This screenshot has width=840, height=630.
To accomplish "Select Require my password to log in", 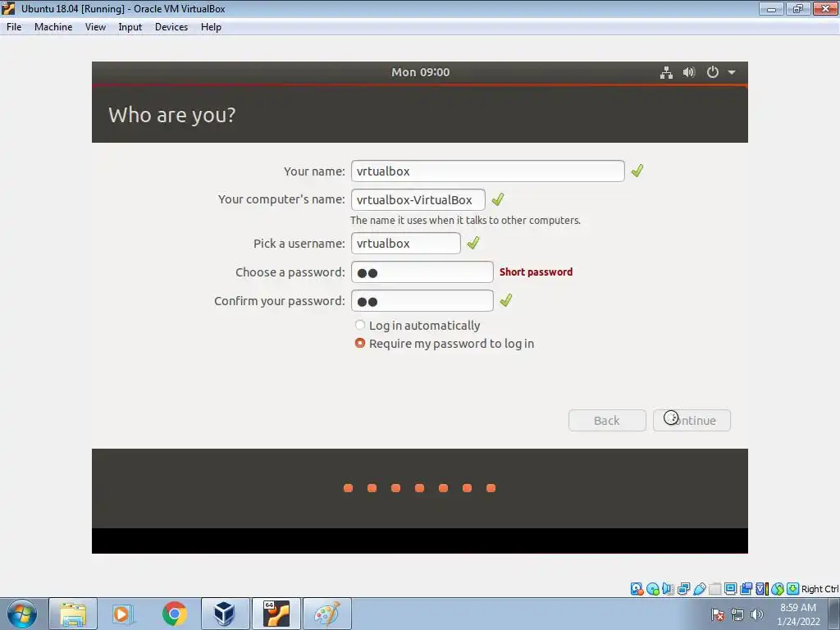I will [x=445, y=344].
